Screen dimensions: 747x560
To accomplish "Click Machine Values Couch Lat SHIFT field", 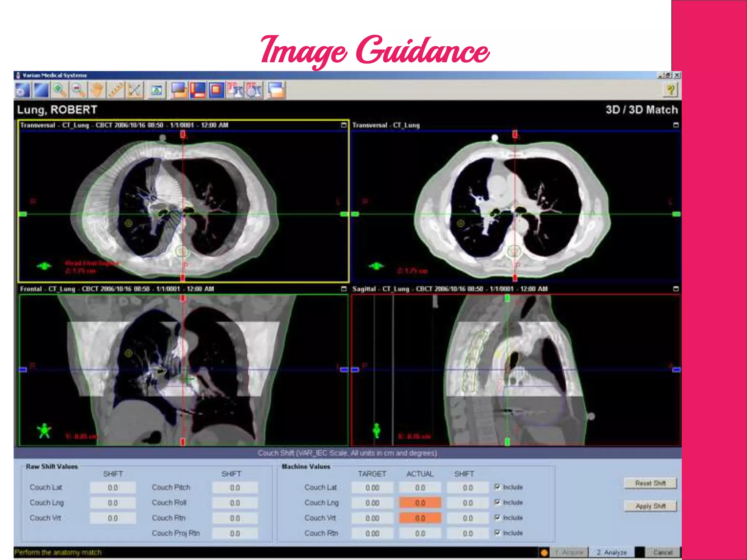I will click(468, 488).
